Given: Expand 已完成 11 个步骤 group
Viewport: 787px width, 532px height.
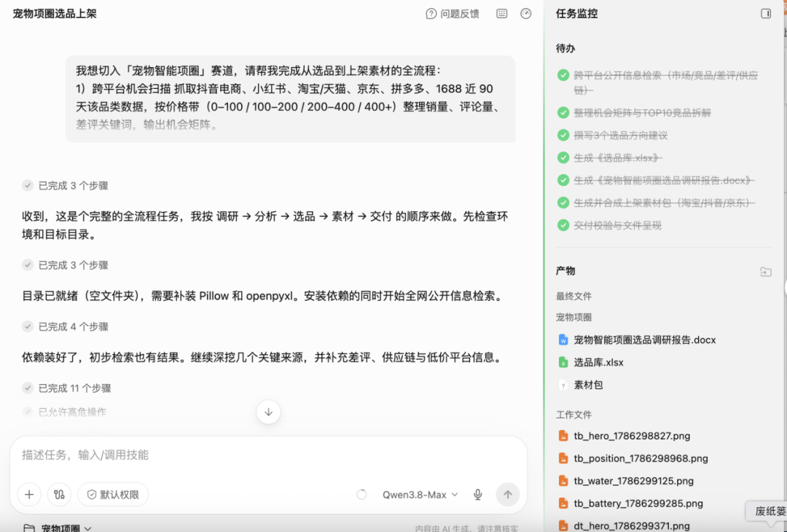Looking at the screenshot, I should click(67, 388).
